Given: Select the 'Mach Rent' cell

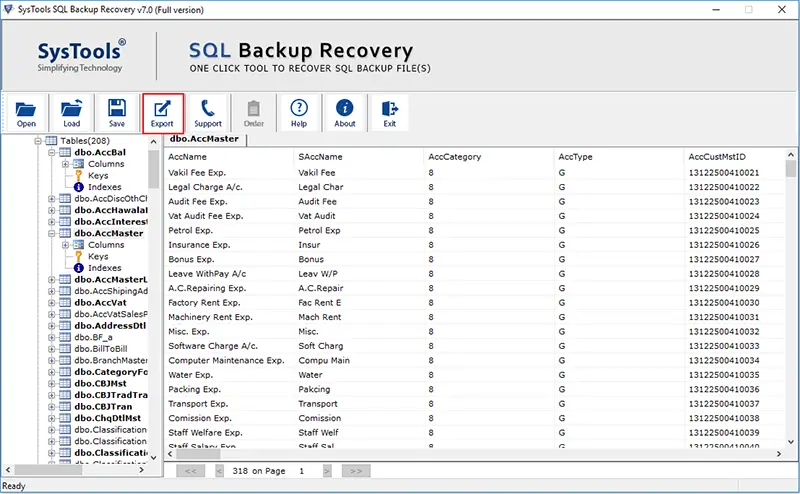Looking at the screenshot, I should [358, 317].
